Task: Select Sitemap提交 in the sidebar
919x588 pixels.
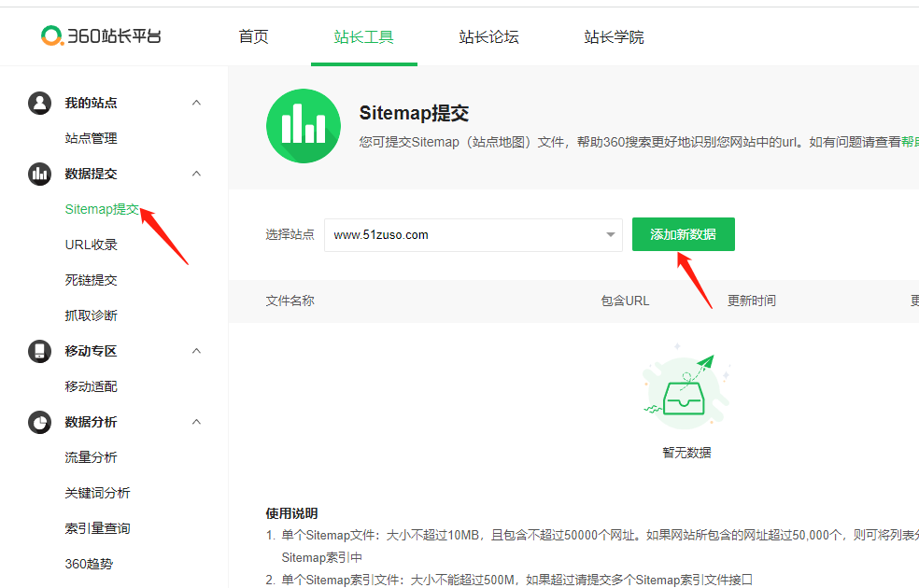Action: [x=102, y=209]
